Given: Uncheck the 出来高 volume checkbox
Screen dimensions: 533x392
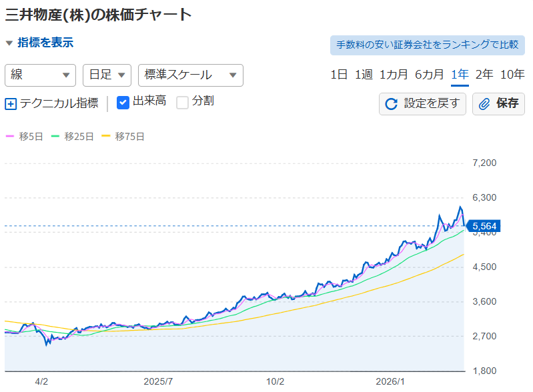Looking at the screenshot, I should tap(123, 102).
